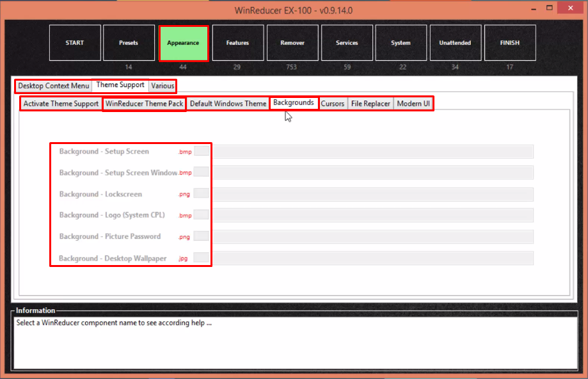This screenshot has height=379, width=588.
Task: Click the 'Background - Setup Screen Window' label
Action: (x=118, y=173)
